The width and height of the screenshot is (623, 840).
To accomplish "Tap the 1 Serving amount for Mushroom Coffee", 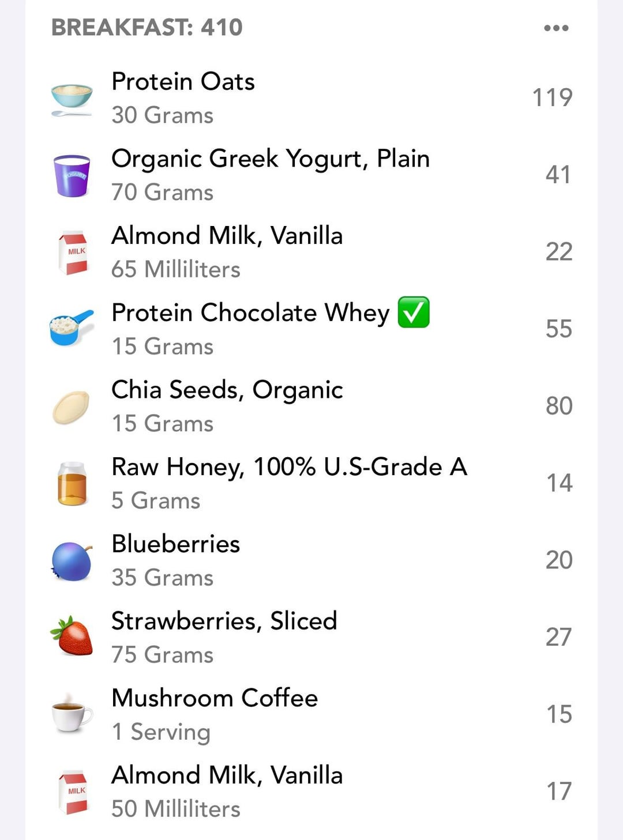I will click(161, 732).
